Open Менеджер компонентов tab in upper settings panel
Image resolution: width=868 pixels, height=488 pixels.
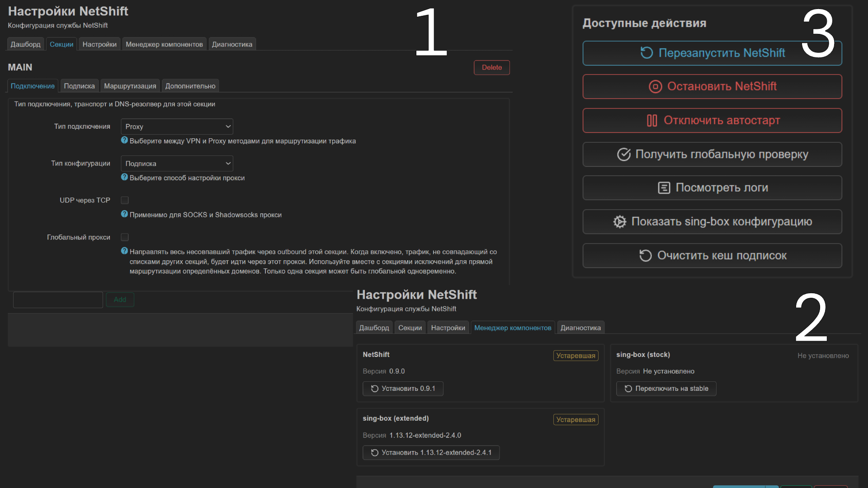[x=164, y=44]
